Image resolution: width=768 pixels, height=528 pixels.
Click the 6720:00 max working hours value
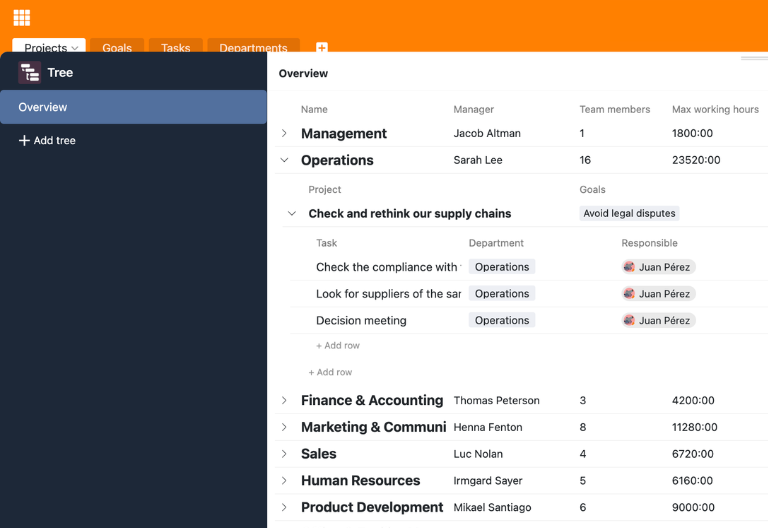coord(693,454)
